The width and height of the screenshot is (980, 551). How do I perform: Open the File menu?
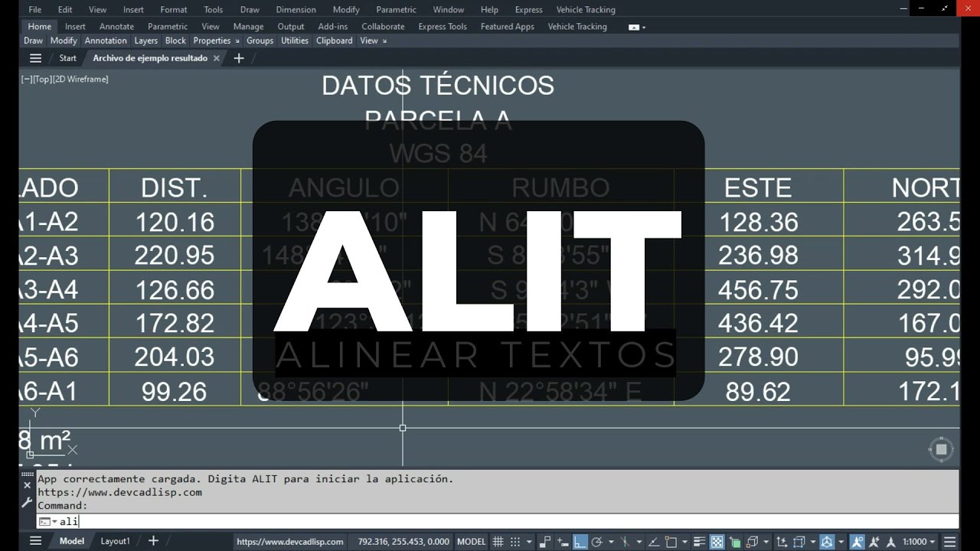(34, 10)
